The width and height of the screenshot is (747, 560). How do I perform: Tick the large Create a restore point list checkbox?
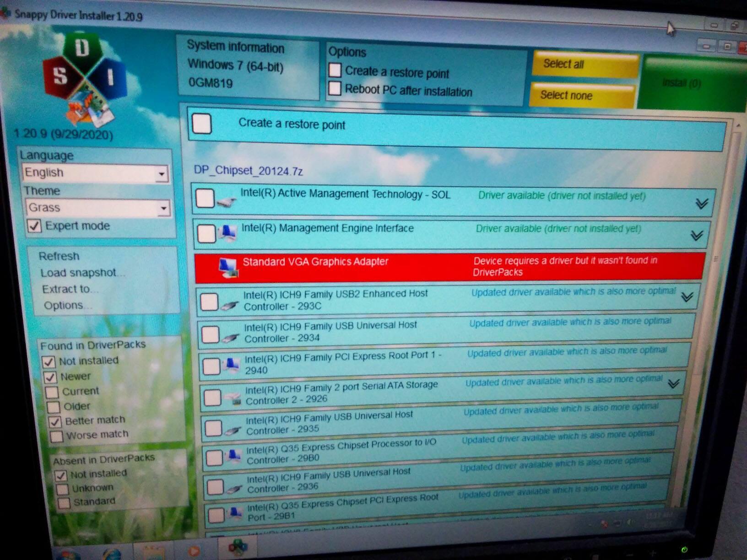[x=202, y=124]
